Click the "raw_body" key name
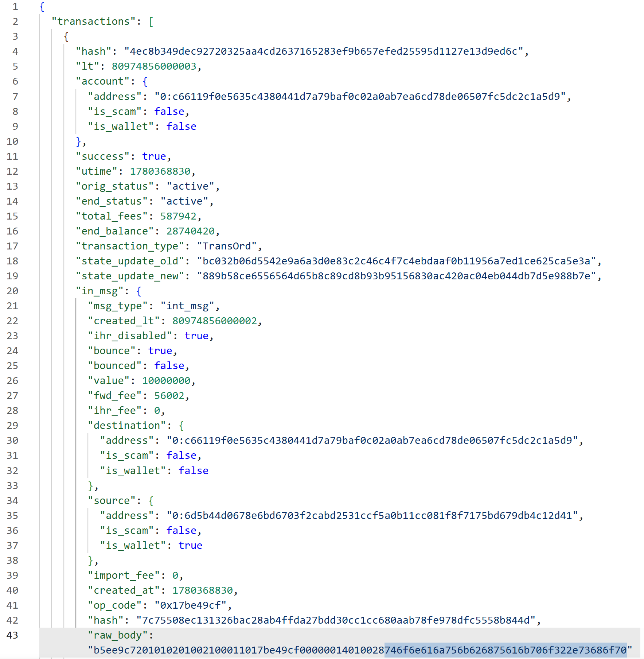 click(x=117, y=635)
